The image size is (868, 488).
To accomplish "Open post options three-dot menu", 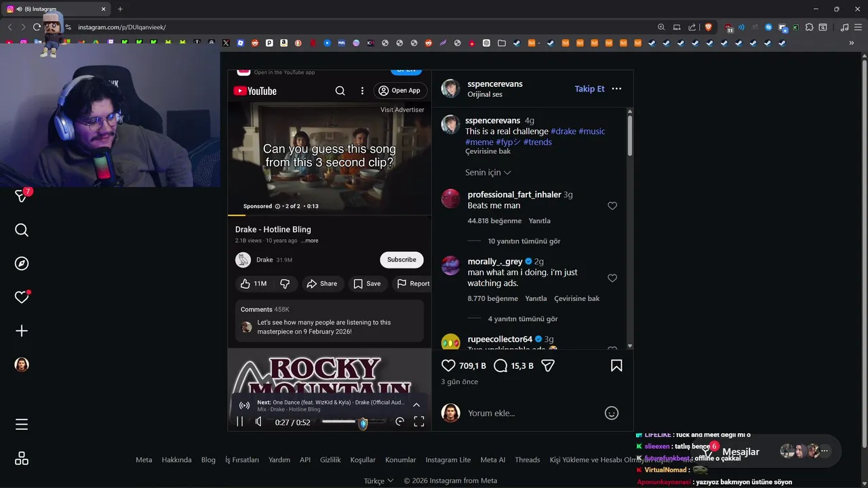I will tap(616, 89).
